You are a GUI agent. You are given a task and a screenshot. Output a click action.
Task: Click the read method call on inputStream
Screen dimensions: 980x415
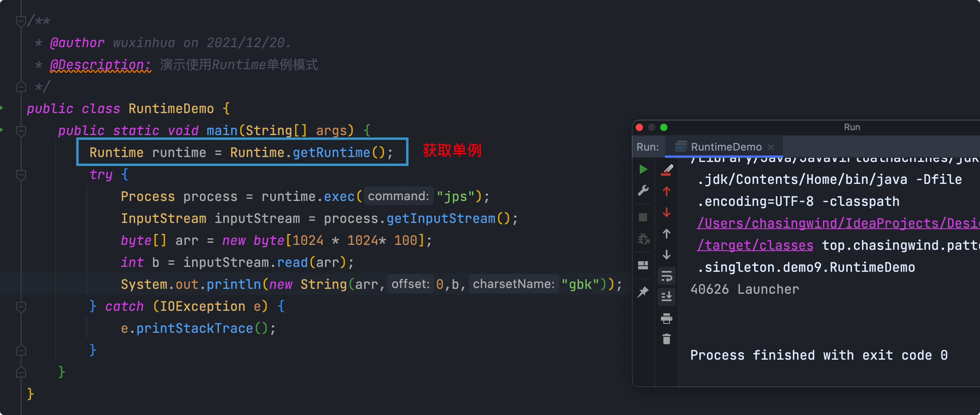pyautogui.click(x=292, y=262)
